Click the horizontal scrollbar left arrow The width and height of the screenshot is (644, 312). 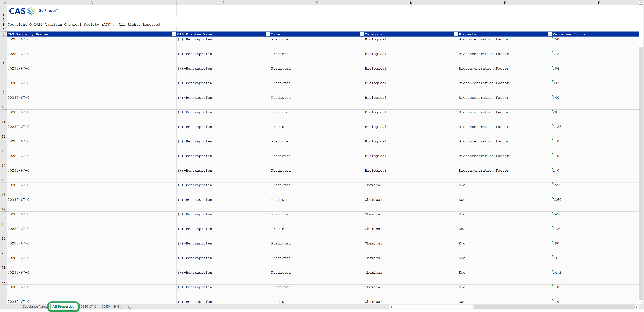pos(391,307)
